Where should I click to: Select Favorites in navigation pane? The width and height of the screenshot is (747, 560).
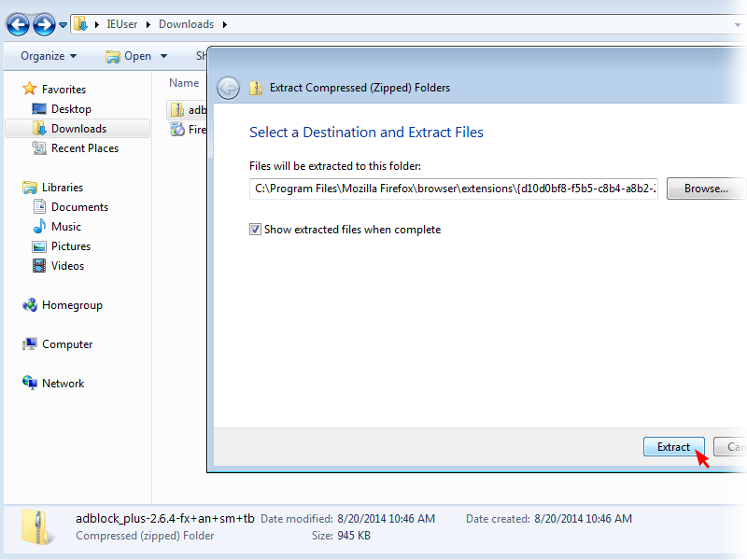point(63,89)
